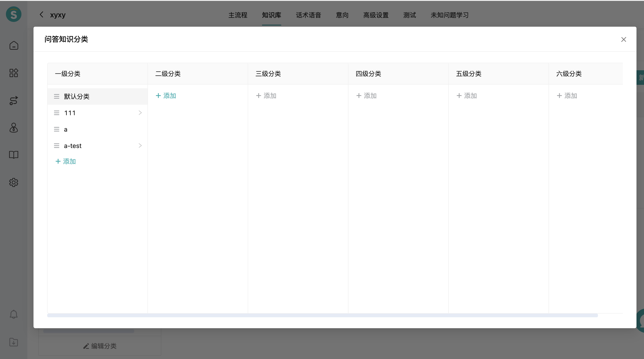Screen dimensions: 644x359
Task: Go back using arrow beside xyxy
Action: (x=42, y=15)
